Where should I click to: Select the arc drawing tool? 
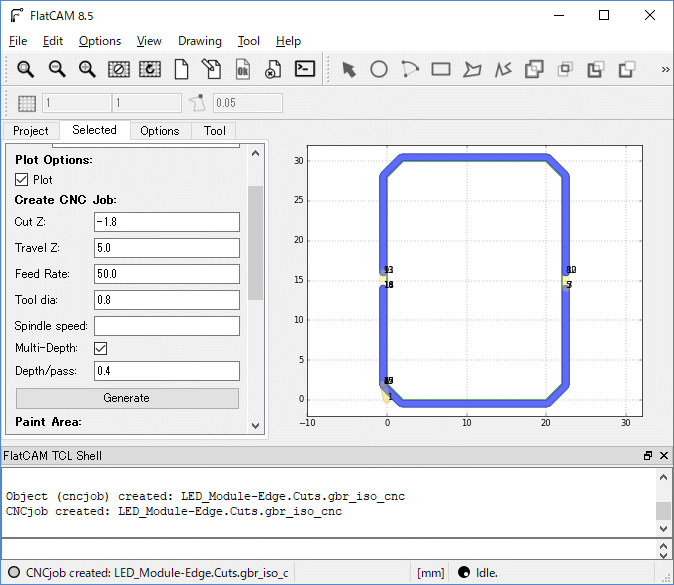pos(410,69)
